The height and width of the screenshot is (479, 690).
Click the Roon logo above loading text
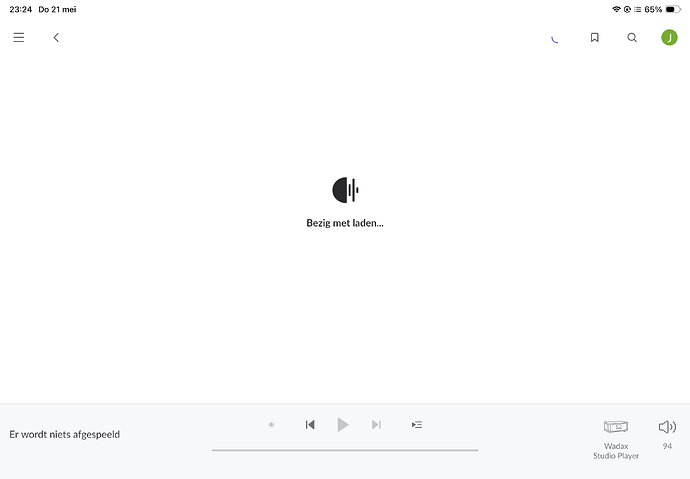(x=345, y=190)
